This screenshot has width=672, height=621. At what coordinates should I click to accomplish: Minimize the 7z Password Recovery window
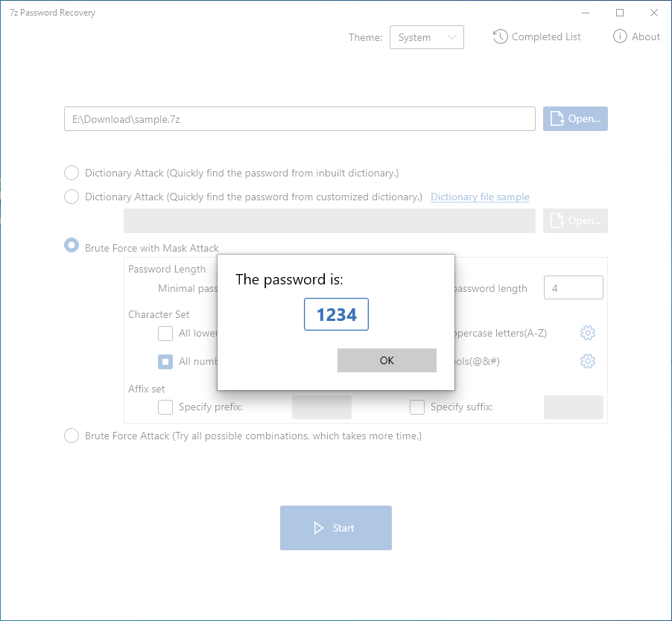[586, 13]
